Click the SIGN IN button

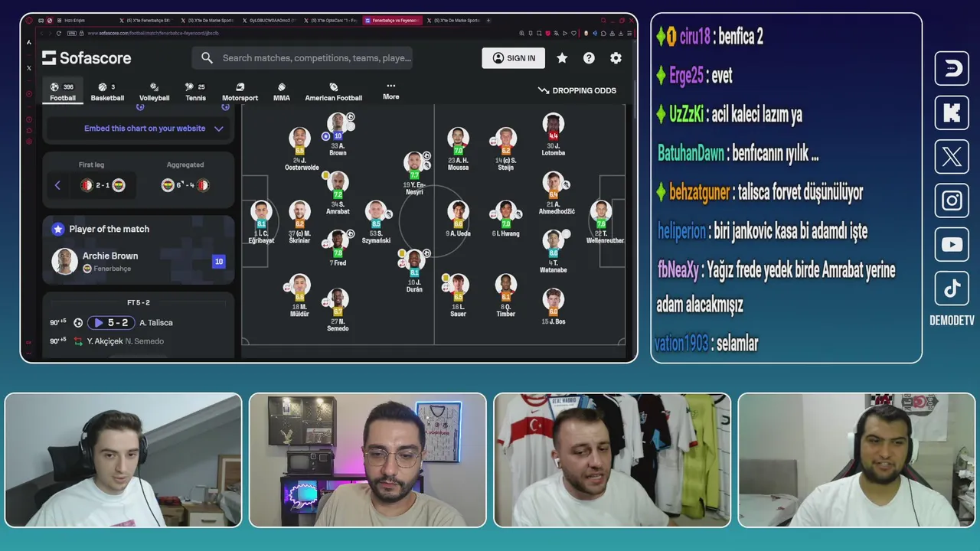(x=514, y=58)
